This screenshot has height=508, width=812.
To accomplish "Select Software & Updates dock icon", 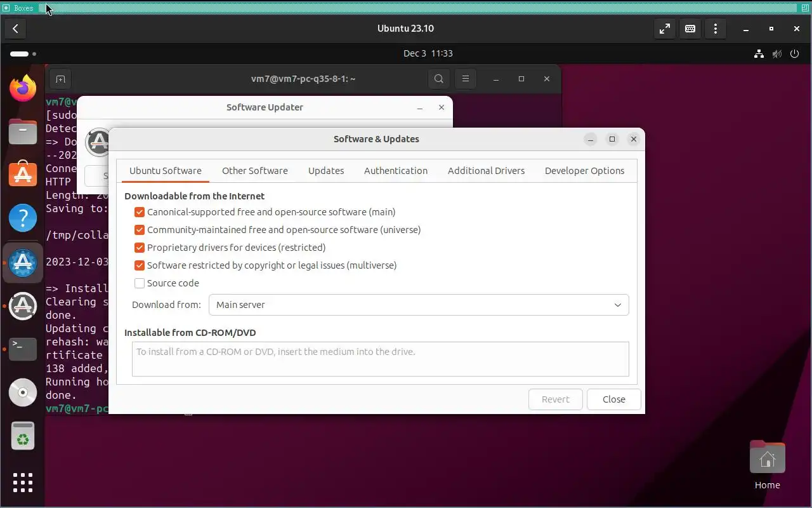I will (23, 262).
